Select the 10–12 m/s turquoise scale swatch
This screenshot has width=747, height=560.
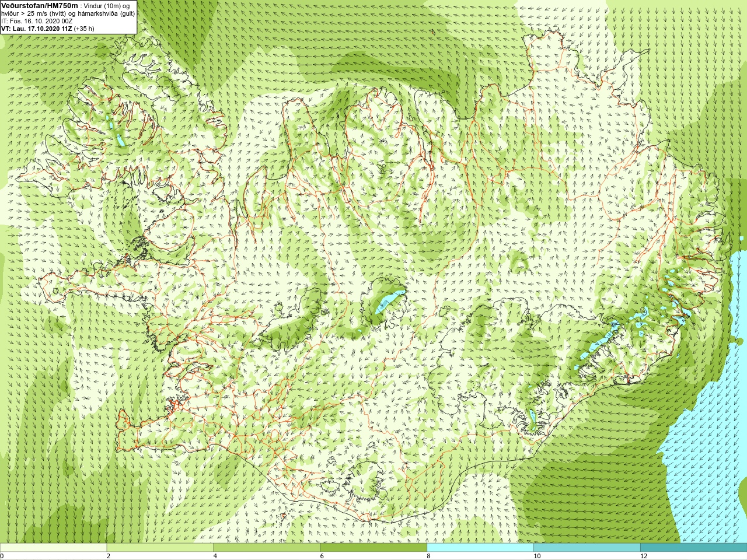tap(587, 548)
